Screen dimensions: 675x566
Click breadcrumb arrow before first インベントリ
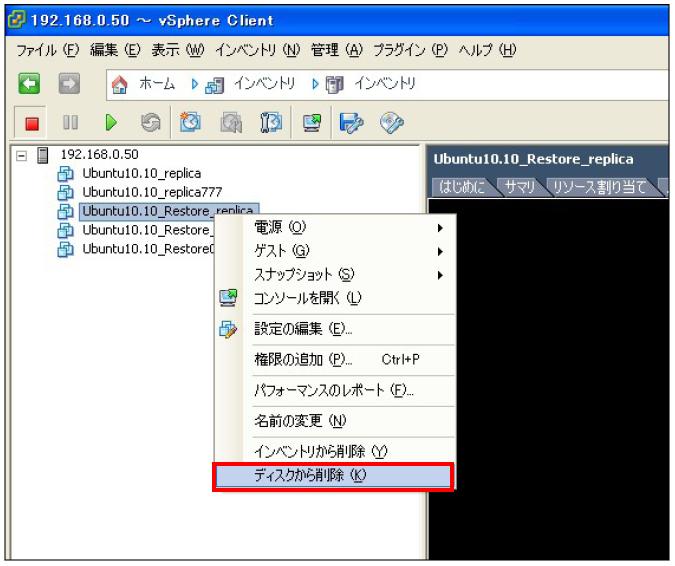pyautogui.click(x=195, y=84)
